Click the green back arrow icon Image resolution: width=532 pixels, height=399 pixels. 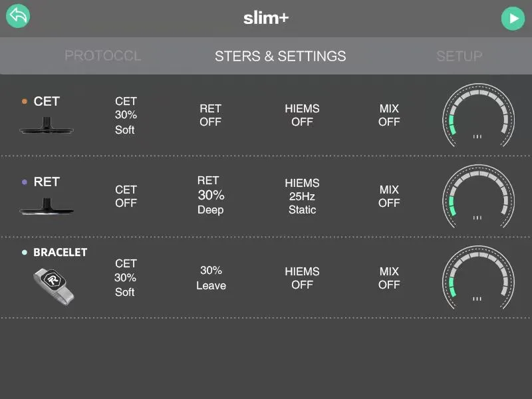[18, 17]
